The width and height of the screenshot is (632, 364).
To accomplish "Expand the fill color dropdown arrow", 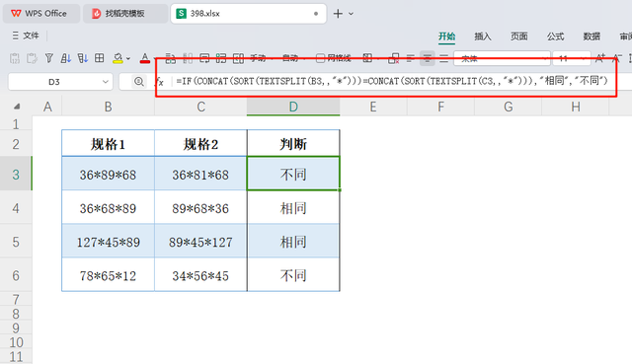I will pyautogui.click(x=128, y=59).
